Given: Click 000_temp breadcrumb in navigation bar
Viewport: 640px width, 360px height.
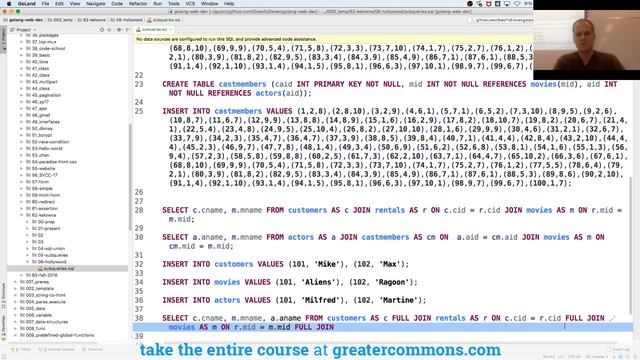Looking at the screenshot, I should point(60,20).
